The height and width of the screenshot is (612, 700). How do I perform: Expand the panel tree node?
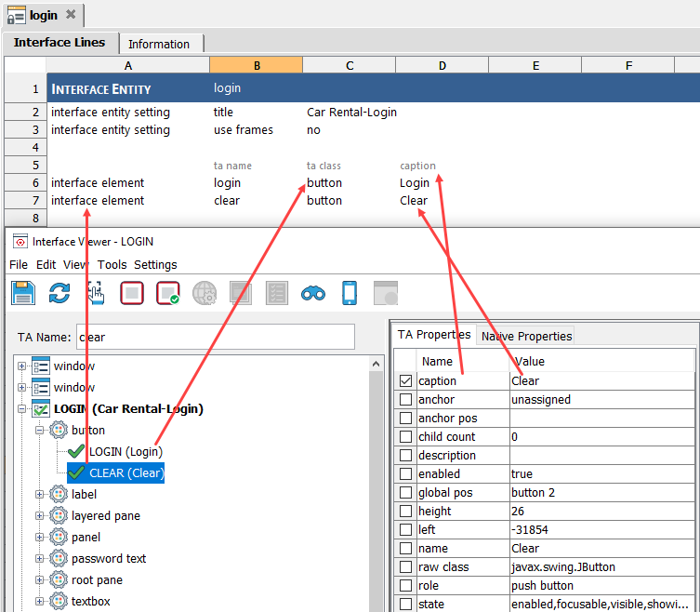pos(39,537)
